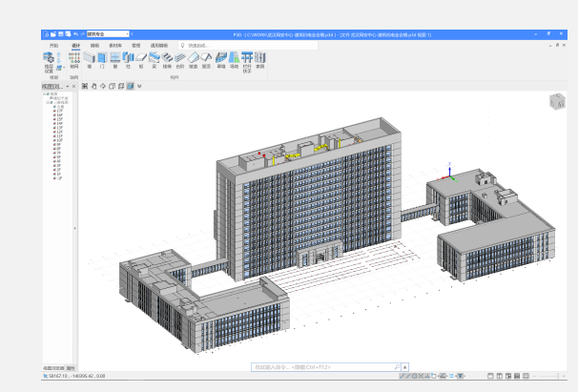Select the 17F view in the tree
The image size is (578, 392).
(x=59, y=111)
